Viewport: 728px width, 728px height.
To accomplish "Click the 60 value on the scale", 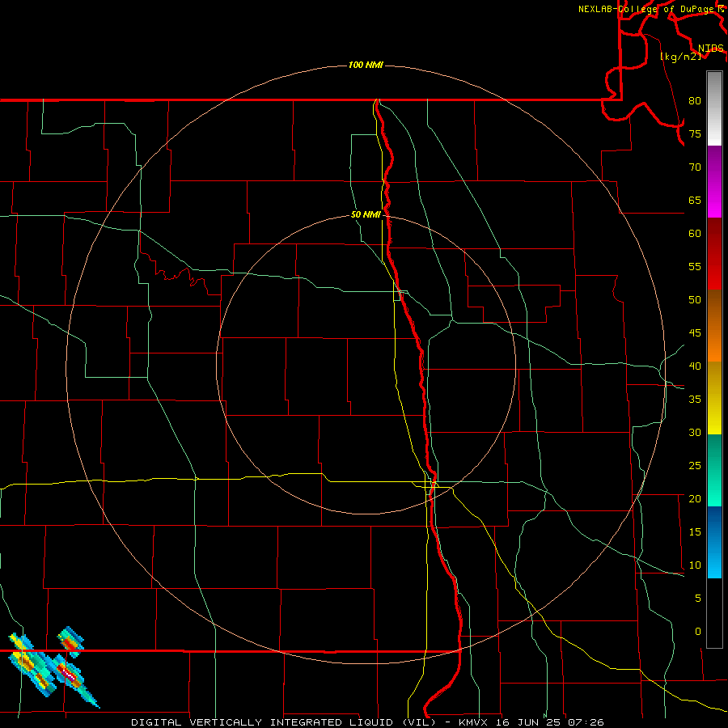I will coord(695,234).
